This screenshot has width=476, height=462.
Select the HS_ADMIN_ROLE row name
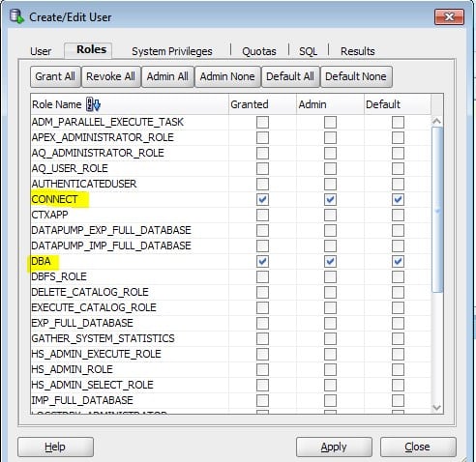click(x=72, y=369)
